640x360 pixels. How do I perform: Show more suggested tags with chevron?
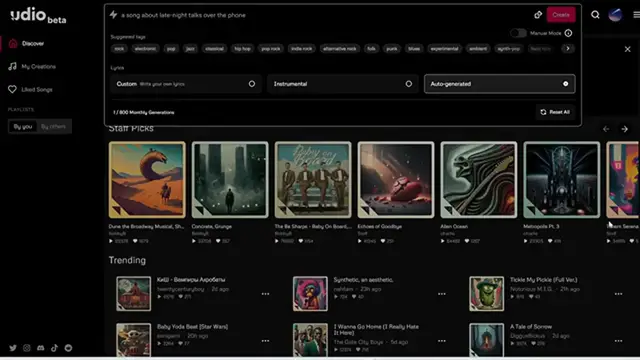pos(568,49)
